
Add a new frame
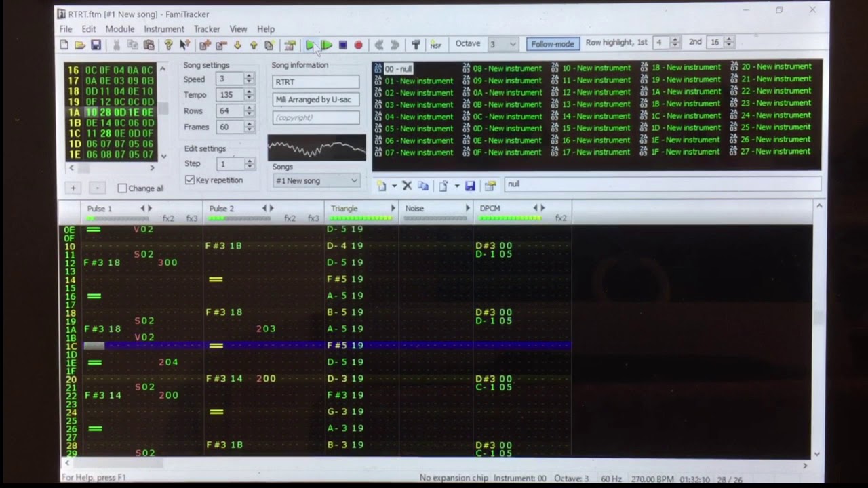[205, 45]
